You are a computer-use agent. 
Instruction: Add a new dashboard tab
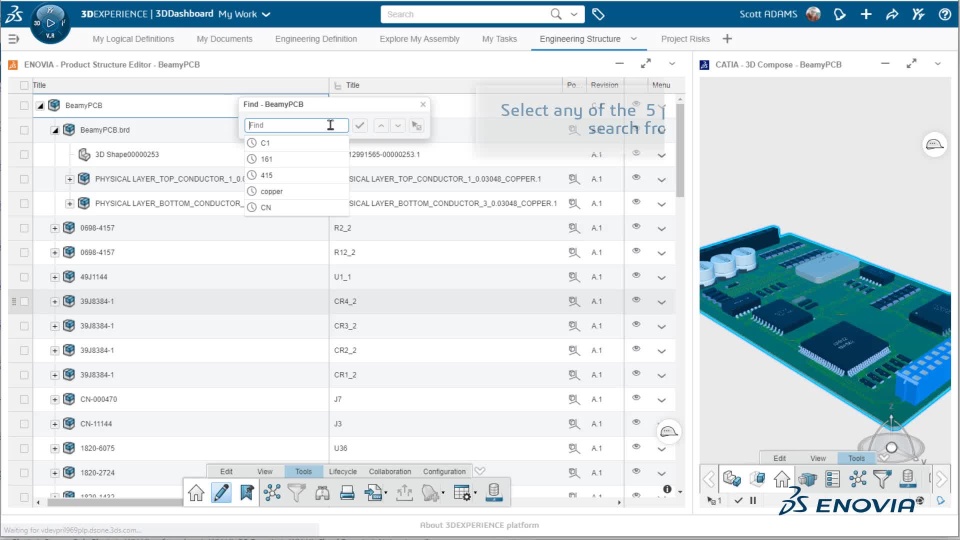[x=727, y=39]
